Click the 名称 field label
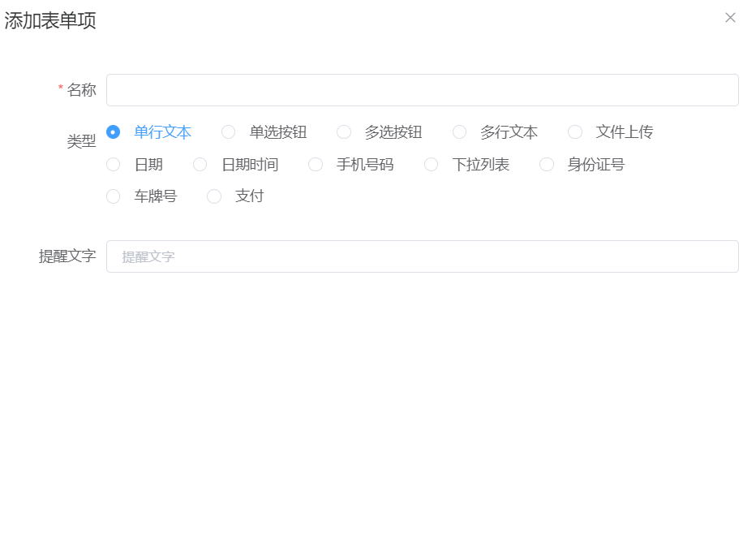 (81, 90)
